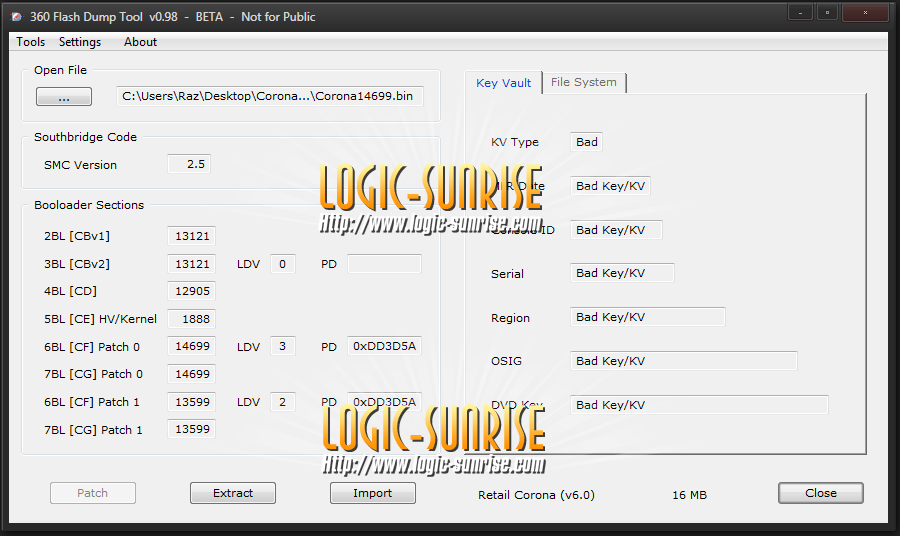This screenshot has width=900, height=536.
Task: Switch to the File System tab
Action: coord(584,82)
